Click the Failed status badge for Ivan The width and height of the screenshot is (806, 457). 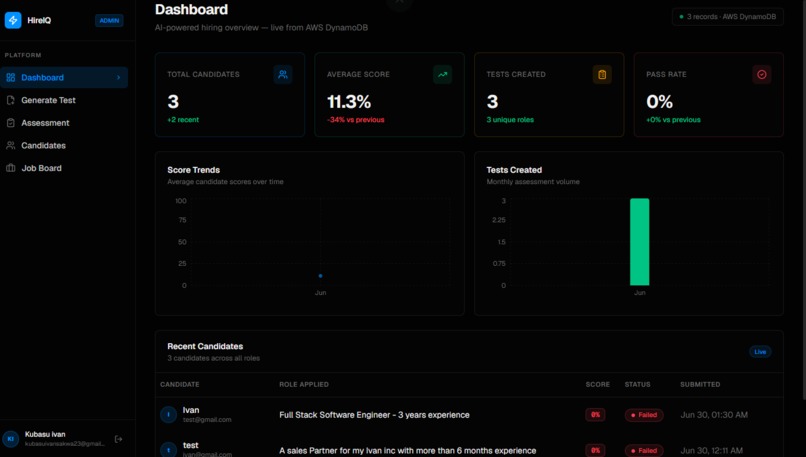(x=644, y=415)
